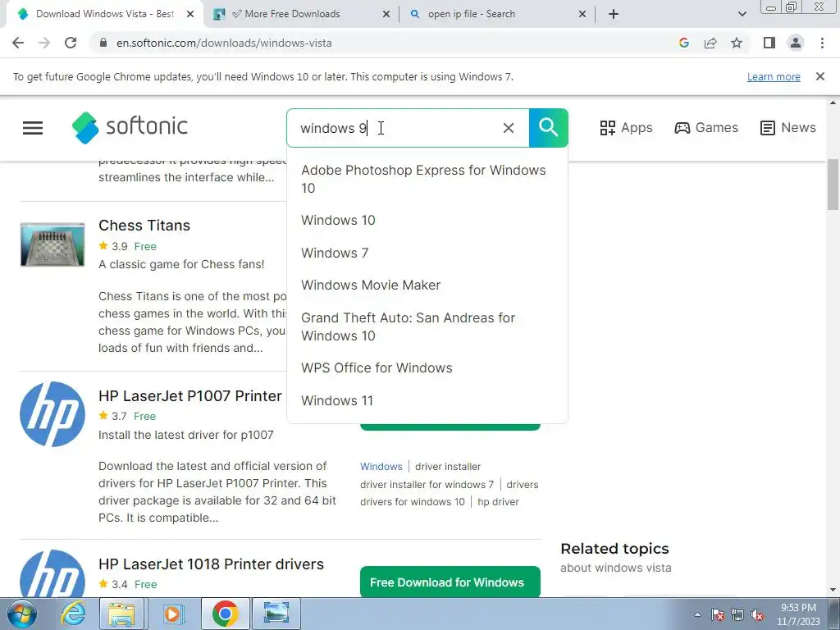Bookmark this page with the star

pyautogui.click(x=737, y=43)
